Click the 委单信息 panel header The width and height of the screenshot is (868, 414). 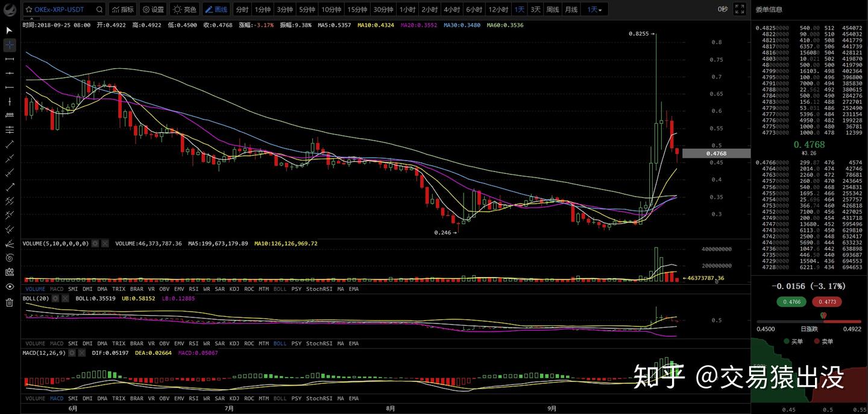coord(769,10)
